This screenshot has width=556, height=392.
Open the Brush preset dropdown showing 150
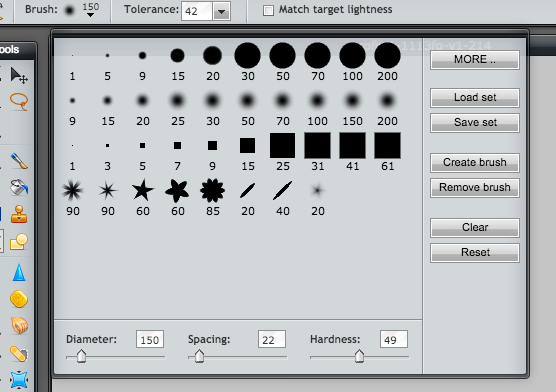tap(91, 10)
